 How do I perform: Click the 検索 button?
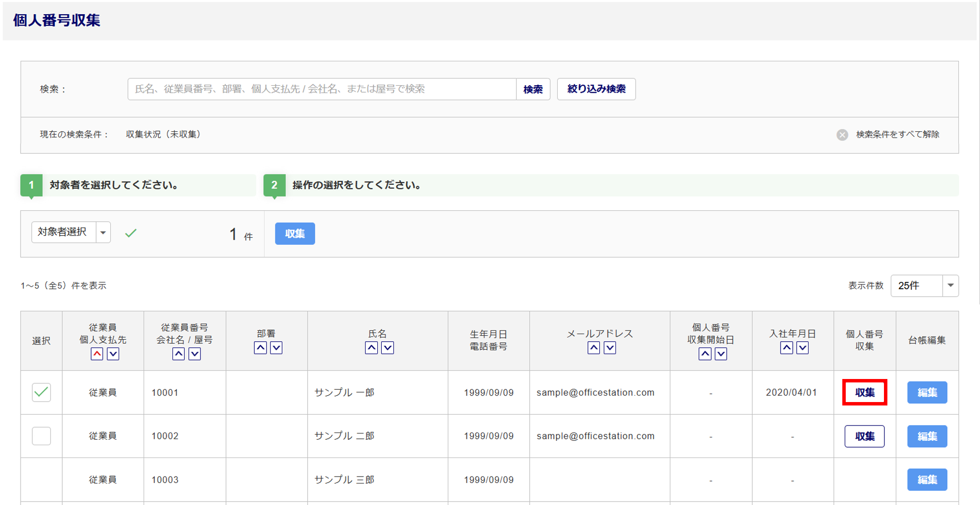pyautogui.click(x=533, y=89)
